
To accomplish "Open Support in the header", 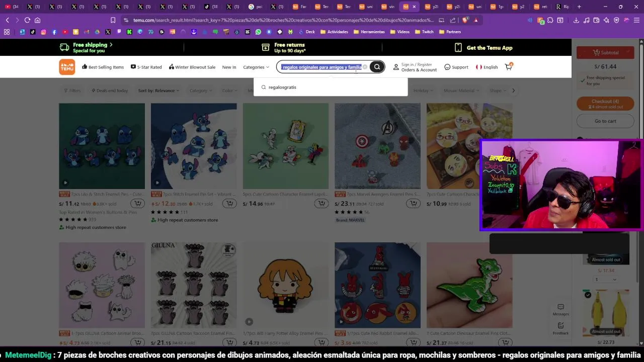I will (456, 67).
